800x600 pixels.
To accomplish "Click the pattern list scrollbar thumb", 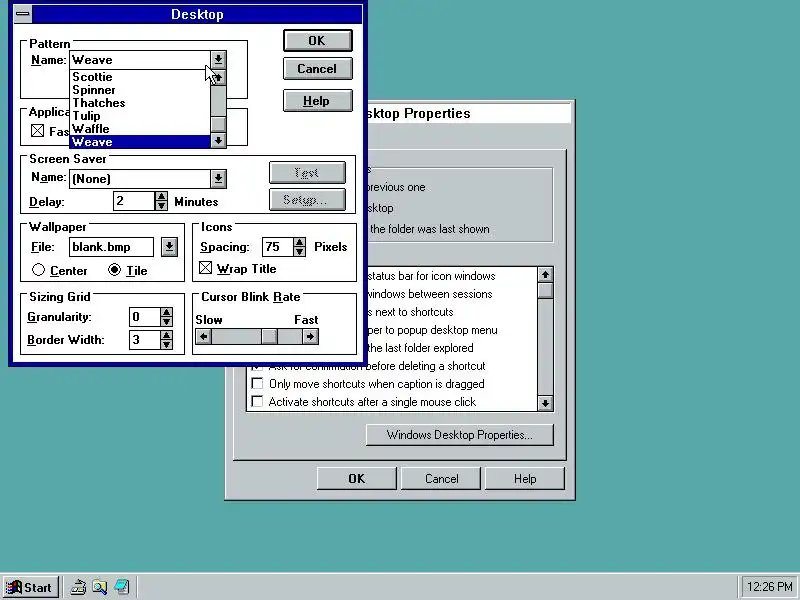I will coord(218,124).
